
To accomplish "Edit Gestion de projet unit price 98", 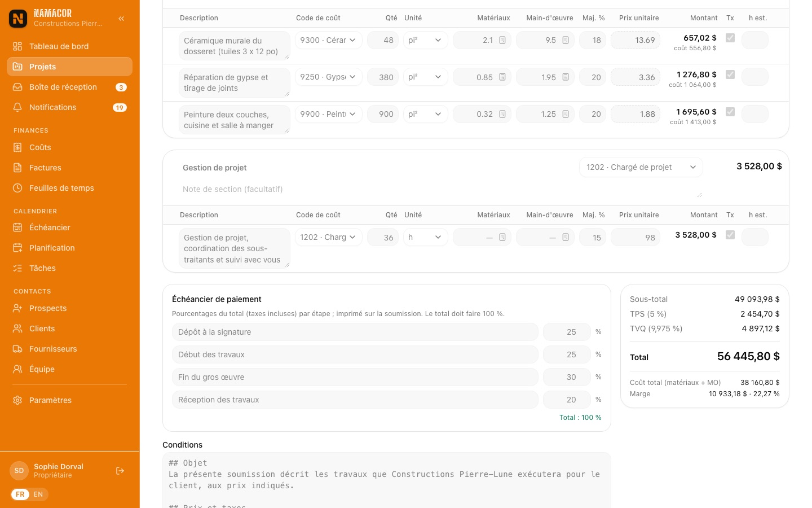I will click(x=636, y=238).
